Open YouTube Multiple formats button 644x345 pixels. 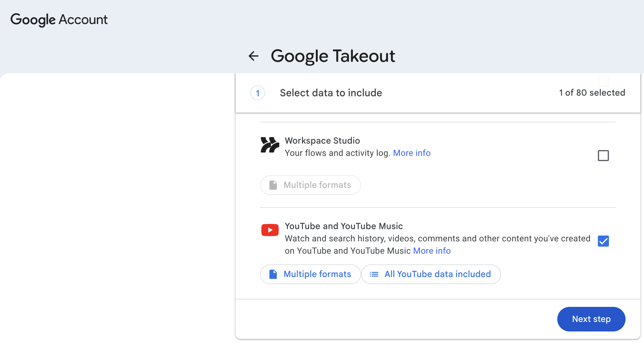click(x=310, y=274)
